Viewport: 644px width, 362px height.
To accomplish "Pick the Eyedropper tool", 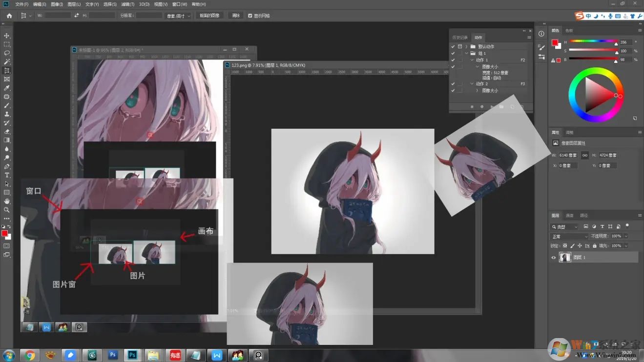I will [x=7, y=88].
